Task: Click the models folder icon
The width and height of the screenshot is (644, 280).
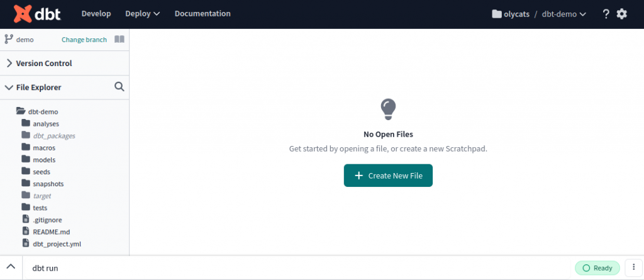Action: [26, 159]
